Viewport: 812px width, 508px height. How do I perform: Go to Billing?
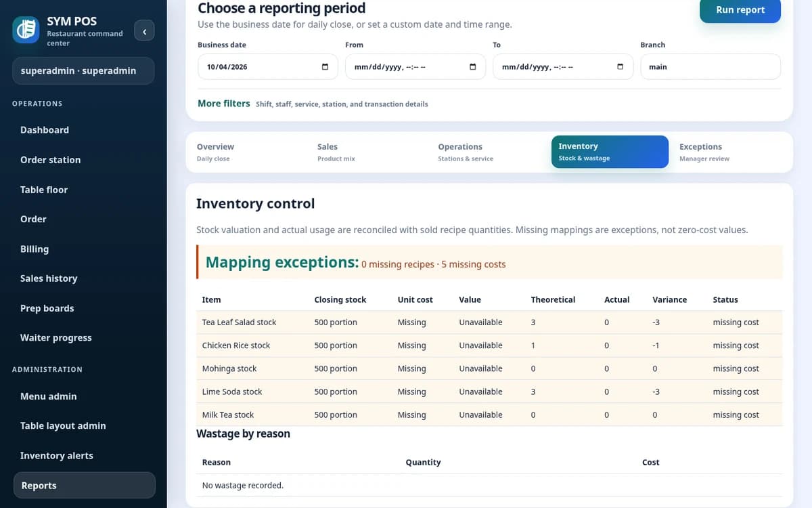pos(84,249)
